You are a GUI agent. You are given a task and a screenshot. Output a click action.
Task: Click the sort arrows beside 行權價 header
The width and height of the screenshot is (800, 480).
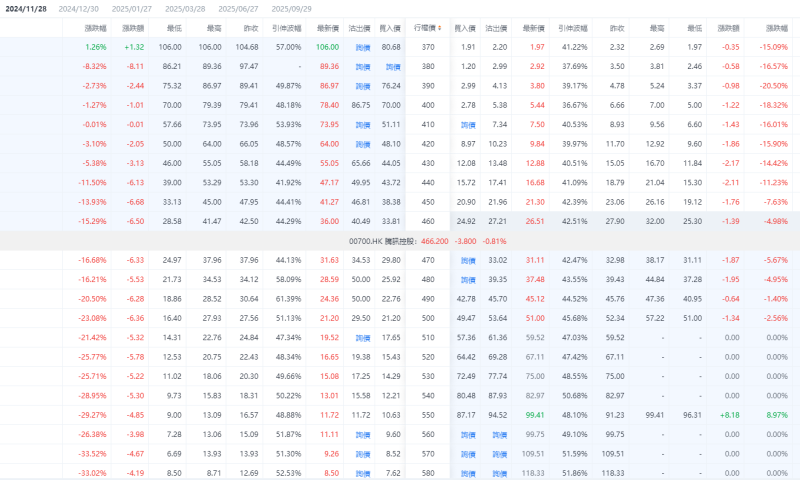(x=442, y=30)
